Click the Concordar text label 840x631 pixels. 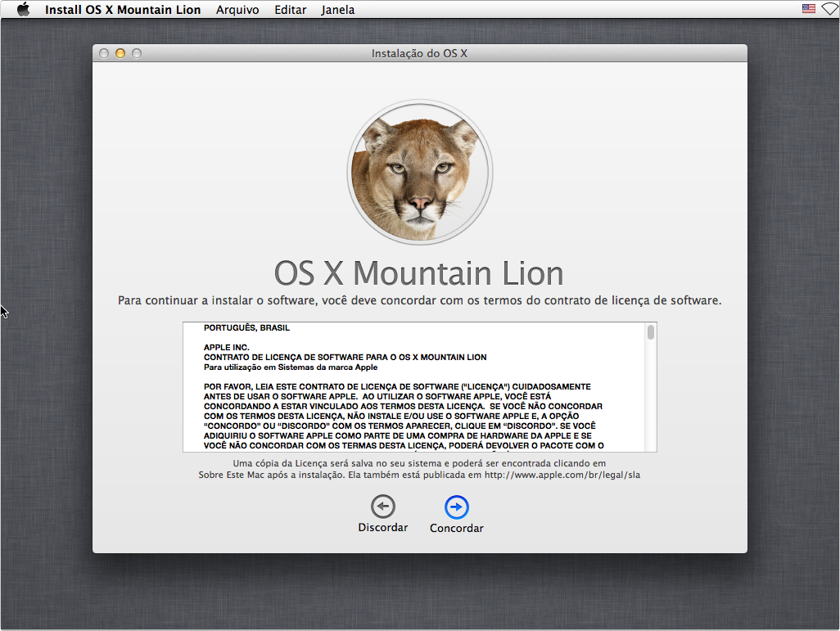[457, 529]
